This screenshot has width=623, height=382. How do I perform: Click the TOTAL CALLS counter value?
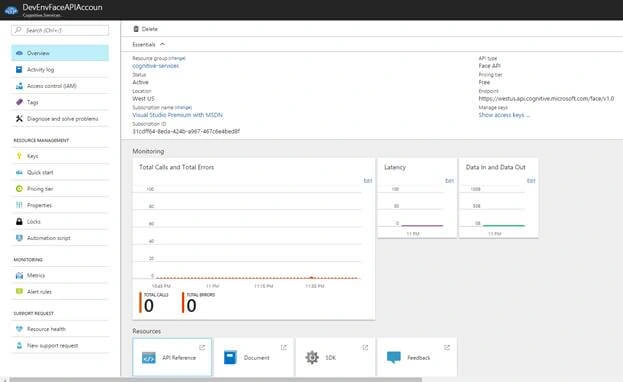[x=149, y=306]
